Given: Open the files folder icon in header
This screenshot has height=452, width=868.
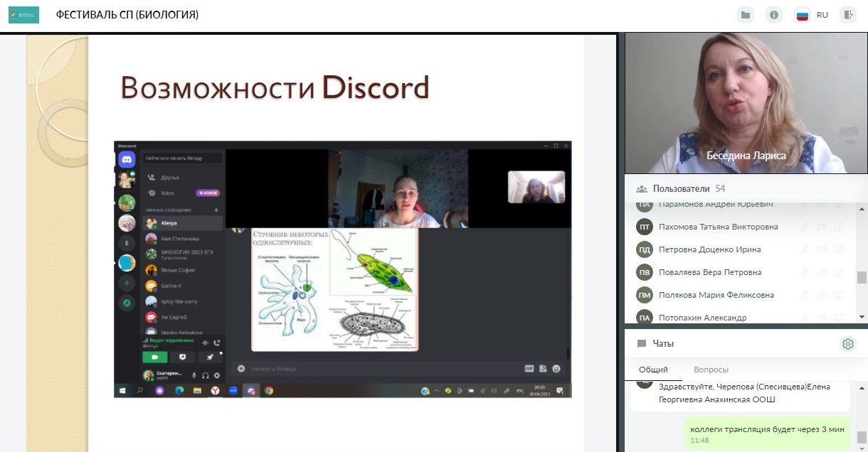Looking at the screenshot, I should 746,15.
